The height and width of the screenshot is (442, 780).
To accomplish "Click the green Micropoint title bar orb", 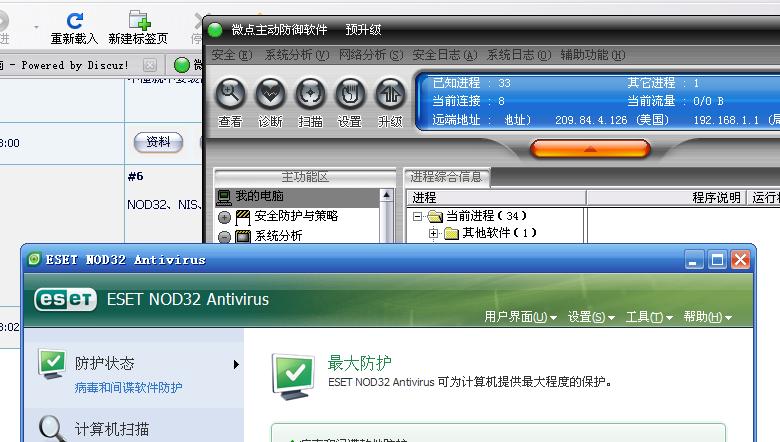I will (x=215, y=30).
